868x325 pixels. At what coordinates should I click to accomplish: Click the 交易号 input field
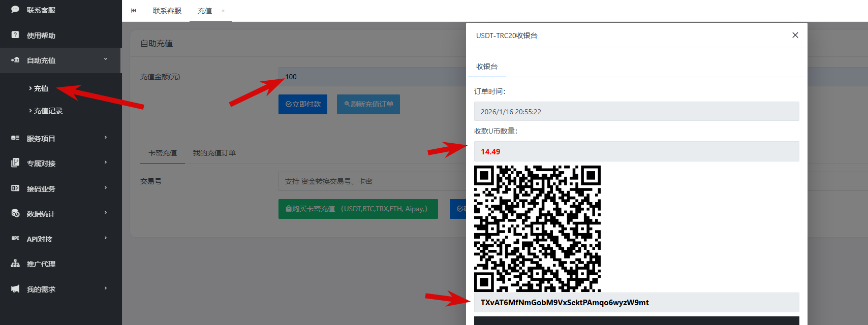372,181
